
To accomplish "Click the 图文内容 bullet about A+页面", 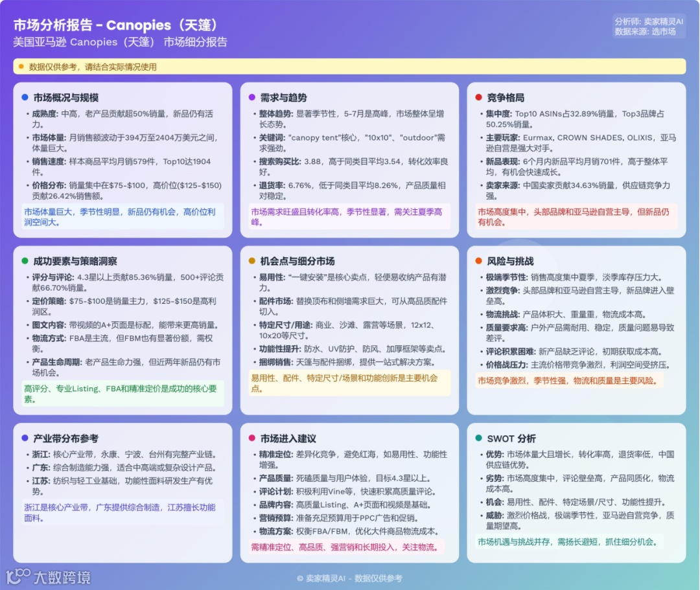I will pyautogui.click(x=124, y=325).
